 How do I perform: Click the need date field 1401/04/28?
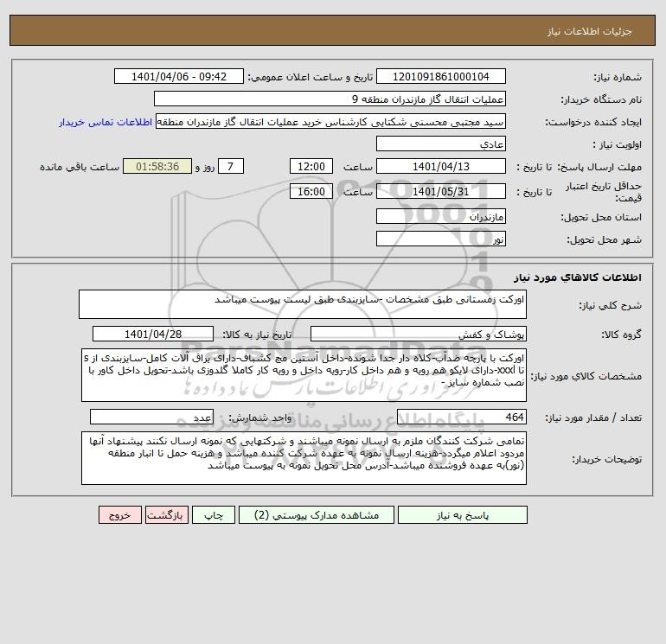point(153,334)
